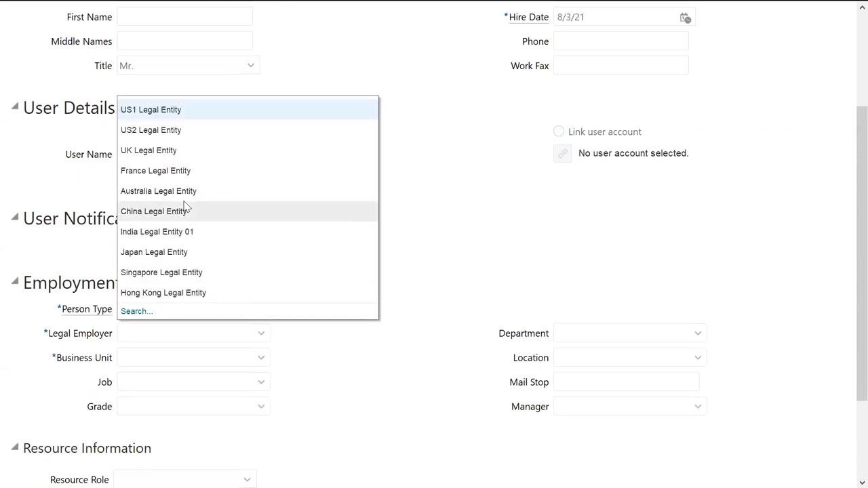Click the Search... link in the dropdown

coord(137,311)
